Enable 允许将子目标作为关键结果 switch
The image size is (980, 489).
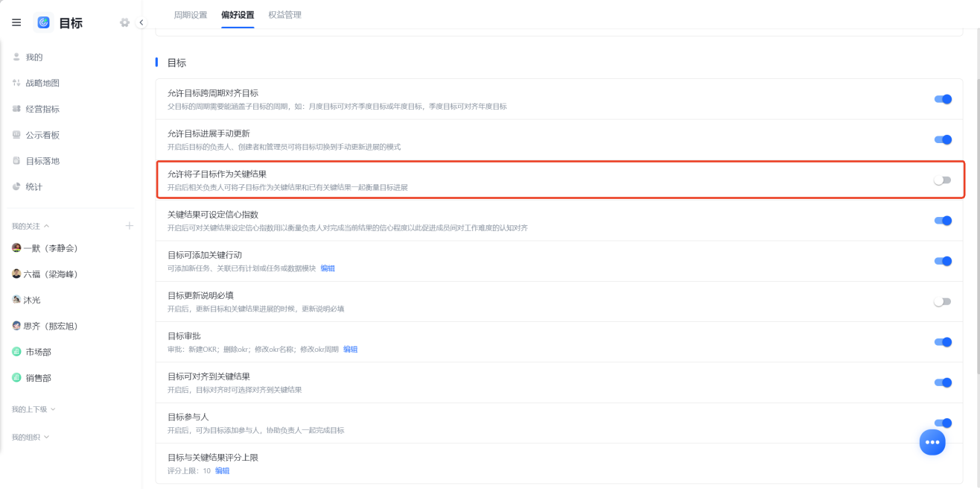943,180
